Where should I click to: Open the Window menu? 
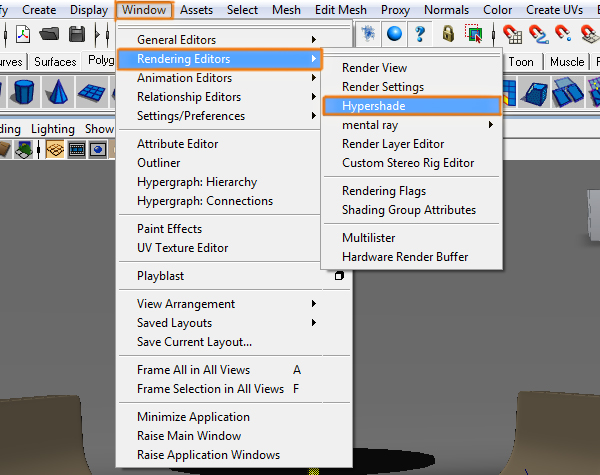point(144,10)
